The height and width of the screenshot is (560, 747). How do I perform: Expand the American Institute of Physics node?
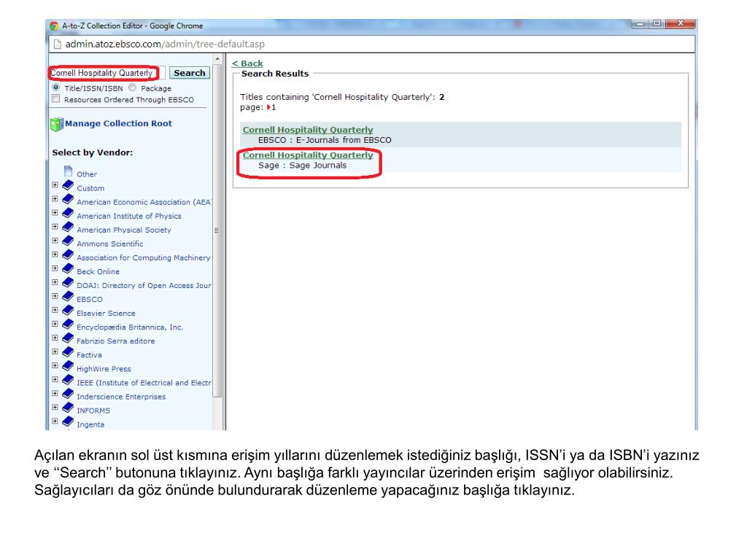pos(55,212)
